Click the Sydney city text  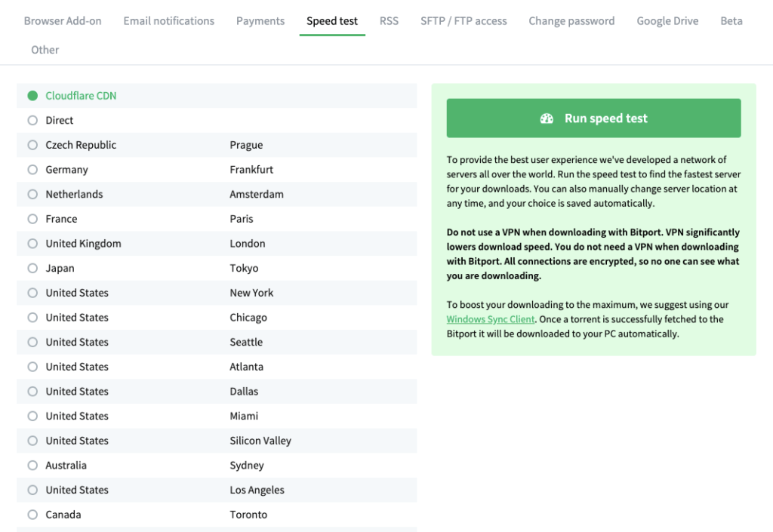pos(247,466)
